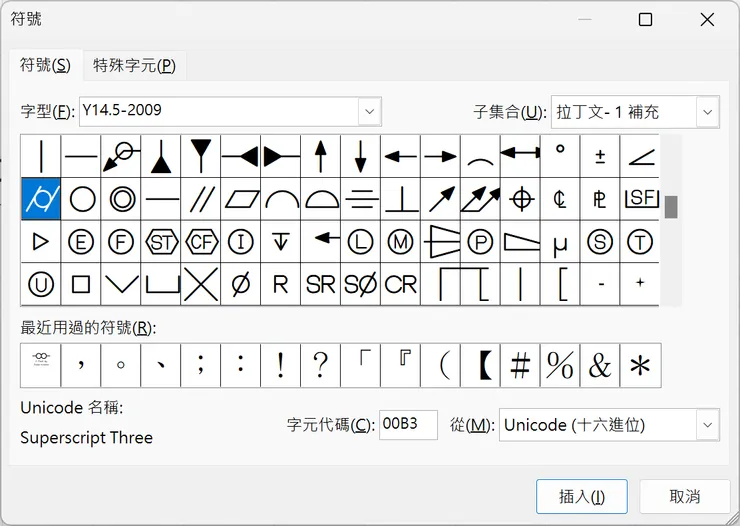Screen dimensions: 740x526
Task: Choose the CR controlled radius symbol
Action: (x=400, y=284)
